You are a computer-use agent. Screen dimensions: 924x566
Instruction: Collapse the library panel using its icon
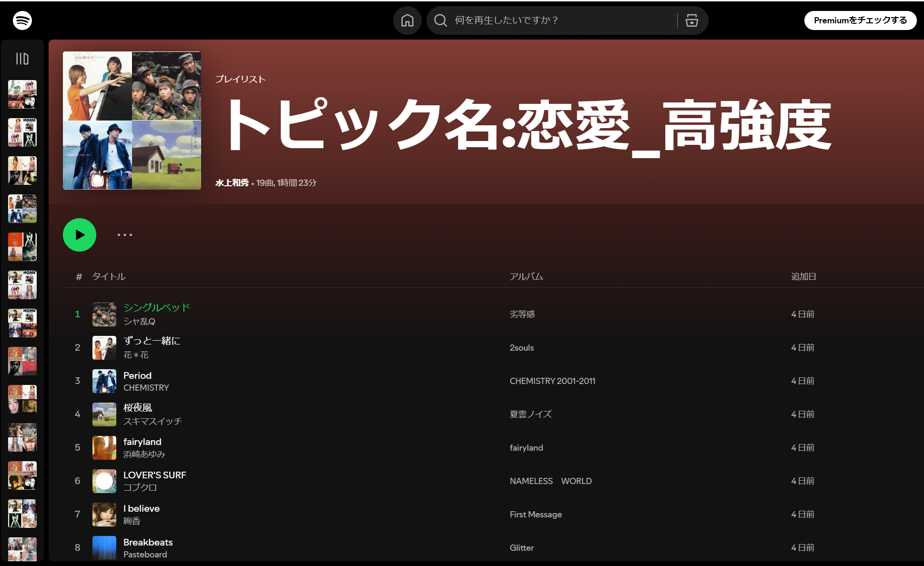22,58
